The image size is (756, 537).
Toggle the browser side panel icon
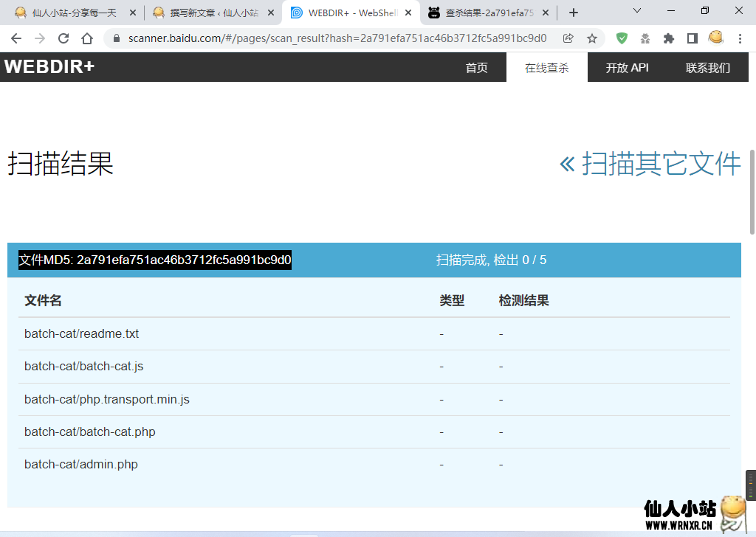coord(693,38)
